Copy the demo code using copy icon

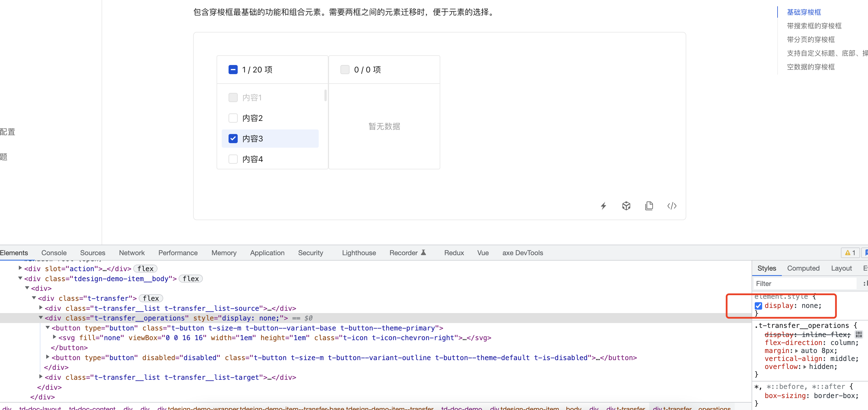[x=649, y=206]
